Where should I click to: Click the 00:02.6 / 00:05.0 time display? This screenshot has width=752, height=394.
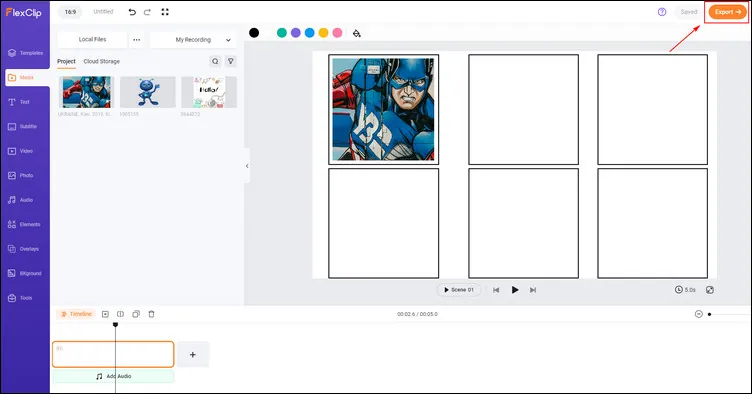point(417,314)
